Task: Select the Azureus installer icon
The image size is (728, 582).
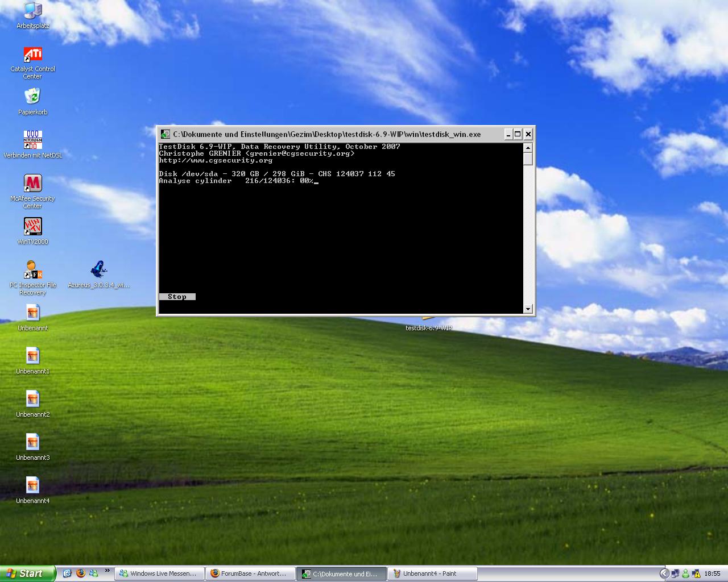Action: pos(99,274)
